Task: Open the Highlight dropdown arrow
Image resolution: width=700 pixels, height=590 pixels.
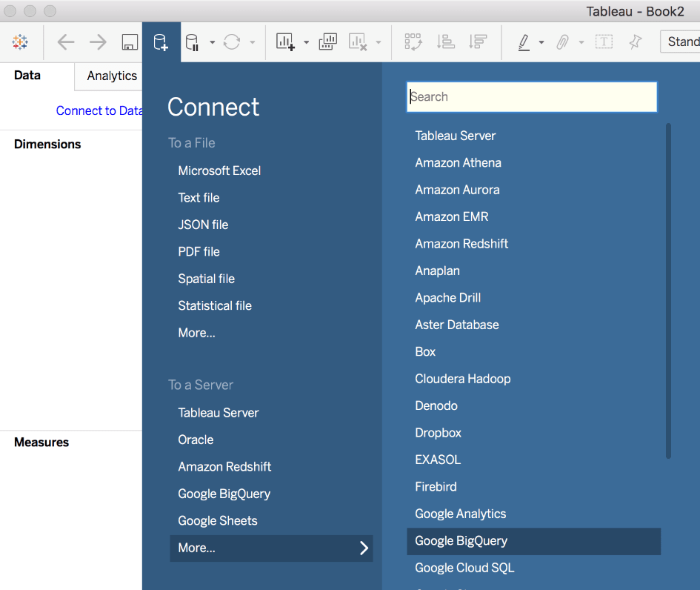Action: [541, 43]
